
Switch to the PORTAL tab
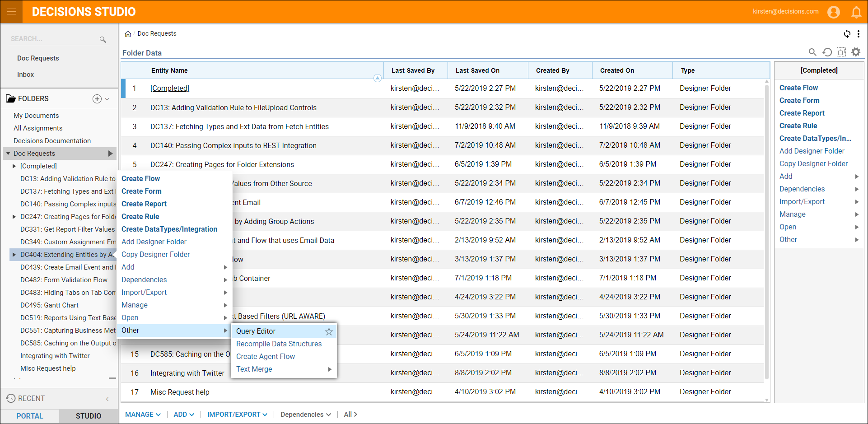pos(30,416)
